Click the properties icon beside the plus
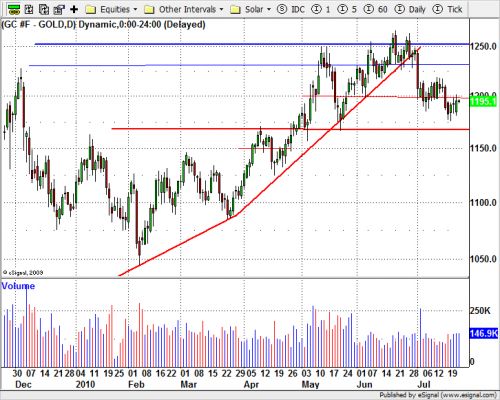The height and width of the screenshot is (400, 500). tap(59, 9)
